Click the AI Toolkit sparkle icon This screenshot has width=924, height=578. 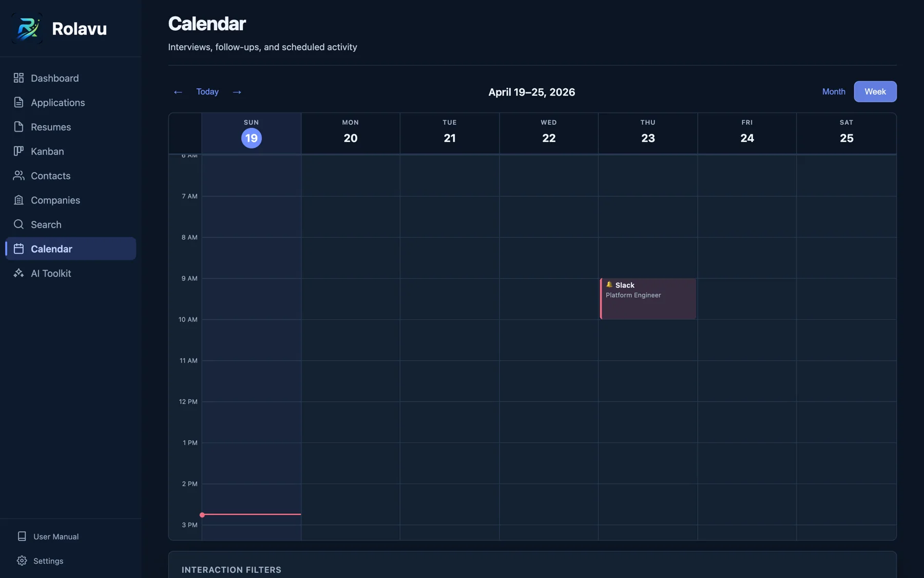pos(18,273)
